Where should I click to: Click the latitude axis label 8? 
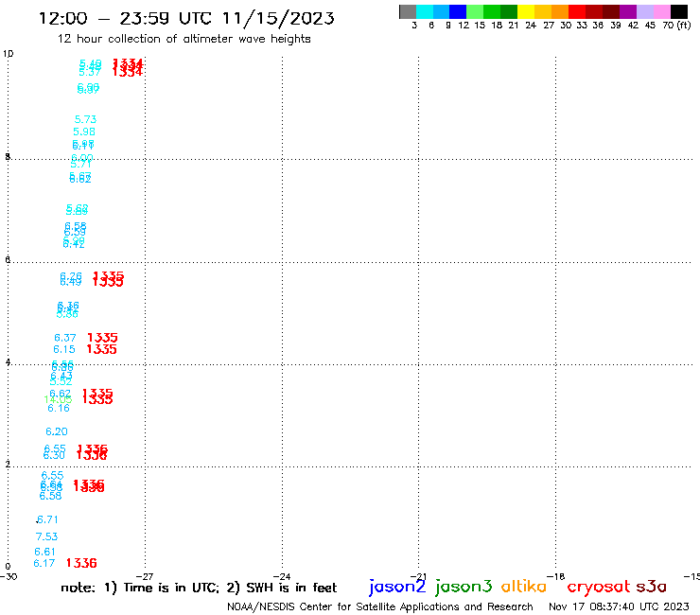click(x=8, y=156)
